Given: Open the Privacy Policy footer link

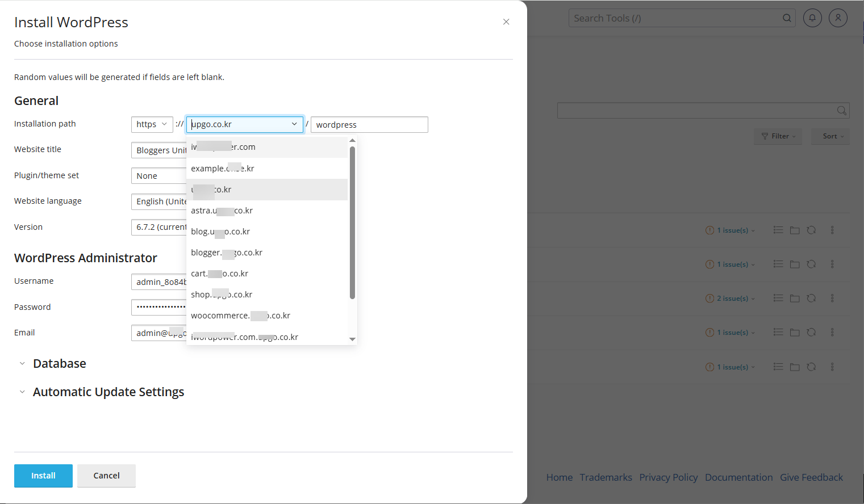Looking at the screenshot, I should pos(669,477).
